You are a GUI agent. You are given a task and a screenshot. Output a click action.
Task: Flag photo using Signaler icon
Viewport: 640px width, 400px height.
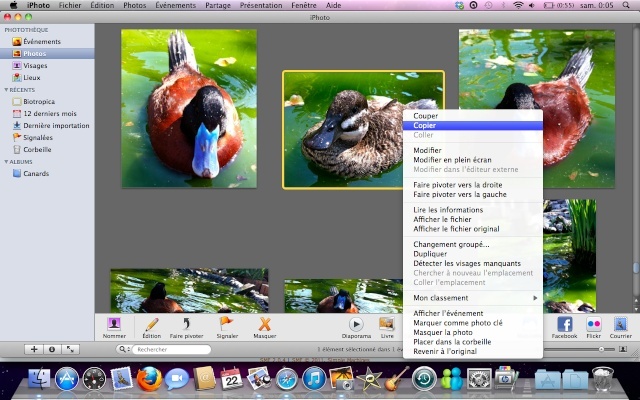pyautogui.click(x=227, y=324)
